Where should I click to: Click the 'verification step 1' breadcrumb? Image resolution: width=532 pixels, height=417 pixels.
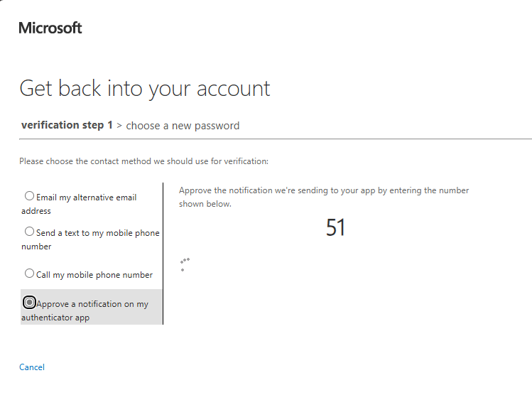[x=67, y=126]
